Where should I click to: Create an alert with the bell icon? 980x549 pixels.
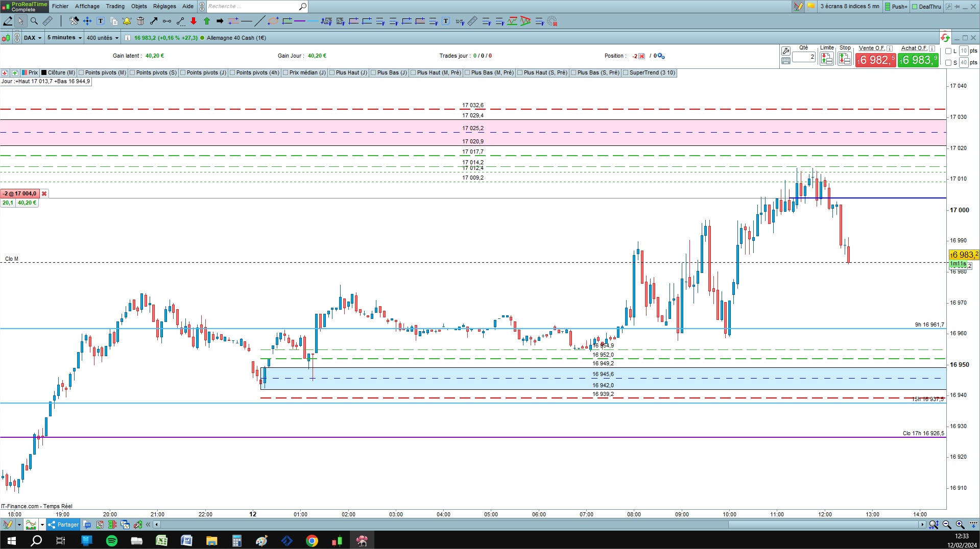tap(127, 21)
